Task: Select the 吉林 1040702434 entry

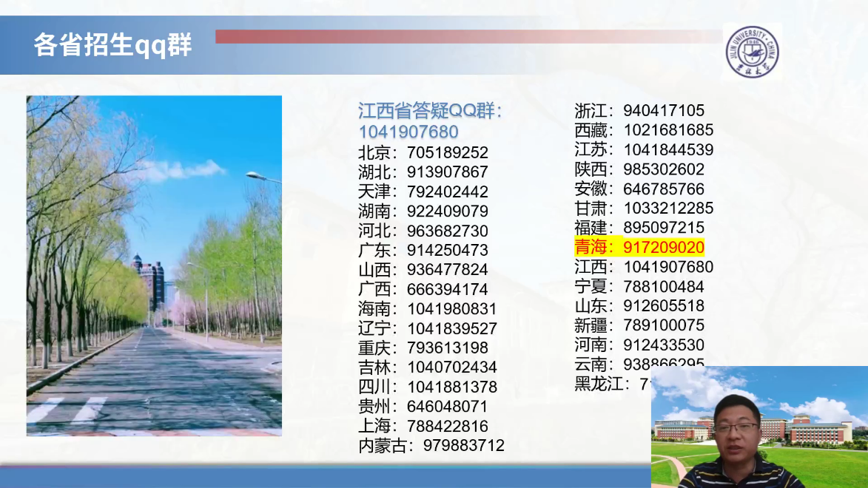Action: [428, 367]
